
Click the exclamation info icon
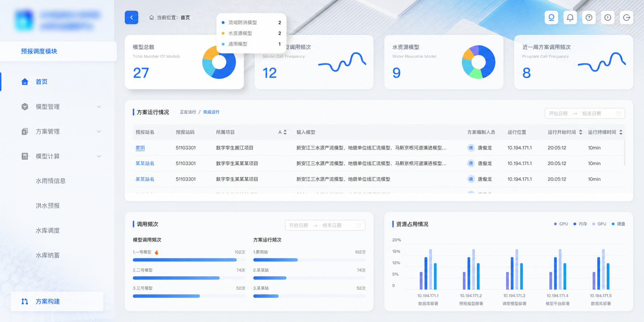tap(608, 17)
